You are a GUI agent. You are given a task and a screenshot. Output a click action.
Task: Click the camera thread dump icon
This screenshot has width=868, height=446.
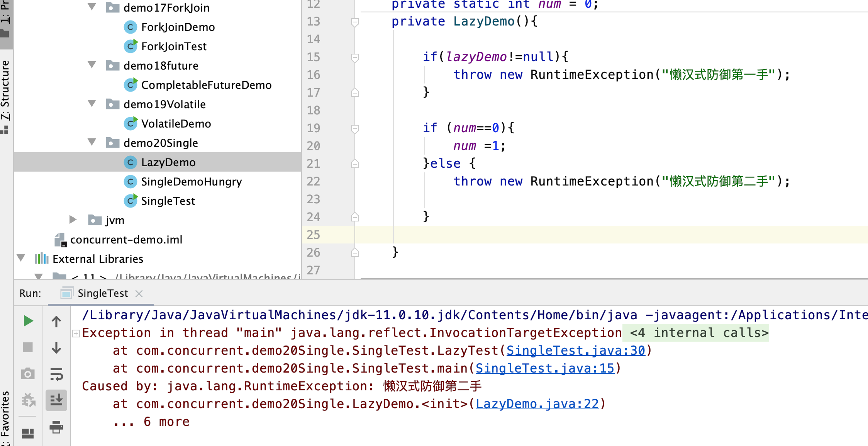28,374
